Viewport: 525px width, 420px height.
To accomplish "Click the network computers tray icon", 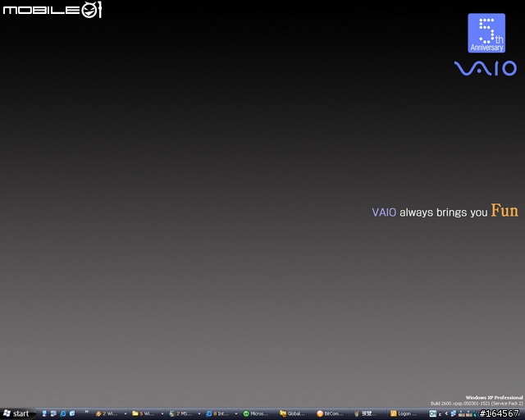I will pyautogui.click(x=454, y=414).
